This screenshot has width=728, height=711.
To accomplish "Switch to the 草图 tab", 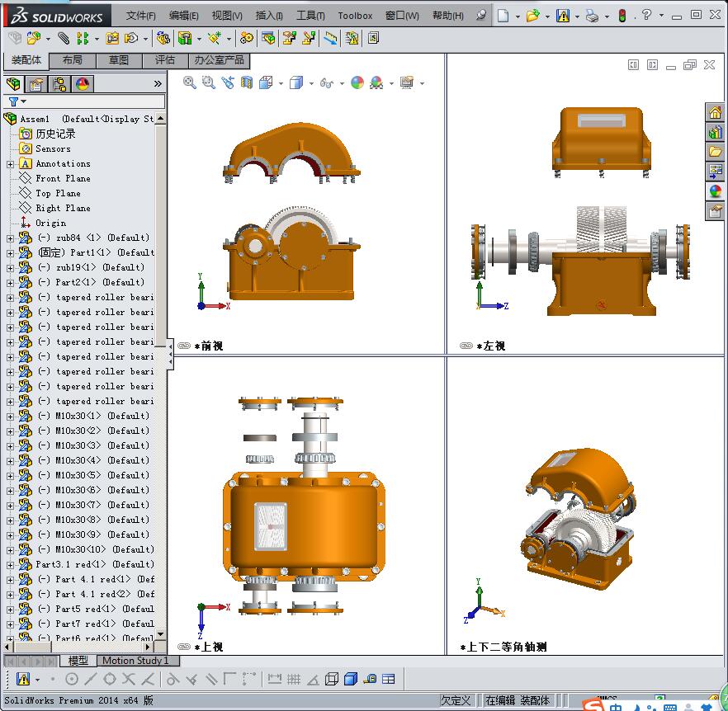I will (119, 60).
